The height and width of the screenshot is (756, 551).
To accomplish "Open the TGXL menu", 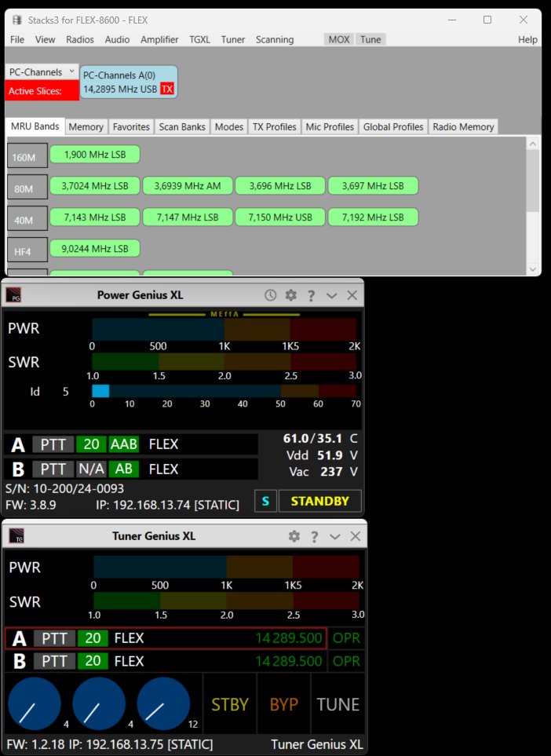I will click(199, 39).
